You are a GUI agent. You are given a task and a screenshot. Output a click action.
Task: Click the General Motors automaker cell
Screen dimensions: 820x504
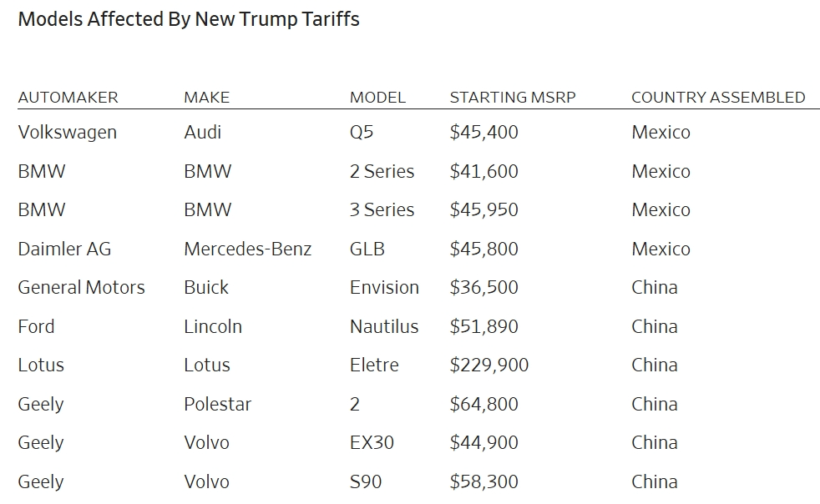point(81,288)
